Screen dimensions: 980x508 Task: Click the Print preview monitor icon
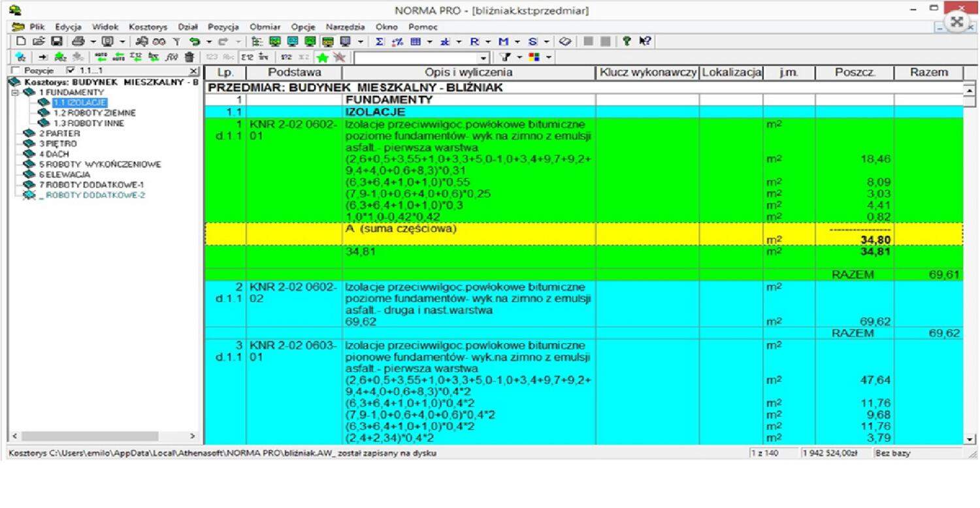108,41
